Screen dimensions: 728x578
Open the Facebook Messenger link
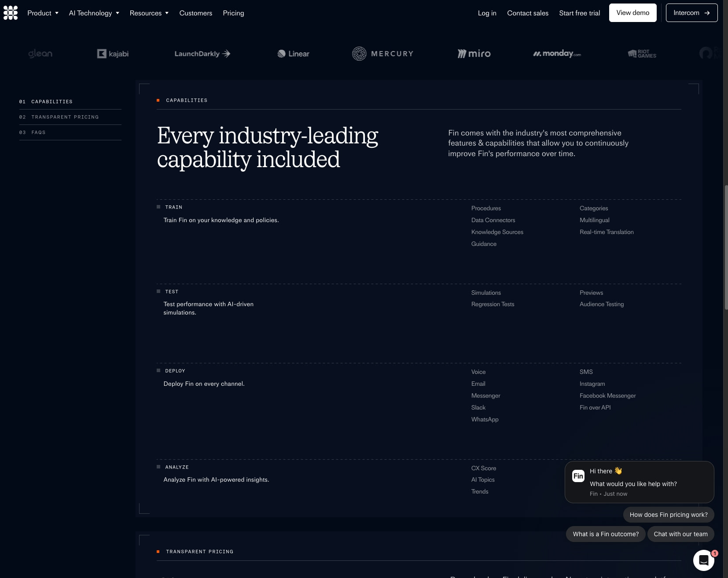pos(607,395)
